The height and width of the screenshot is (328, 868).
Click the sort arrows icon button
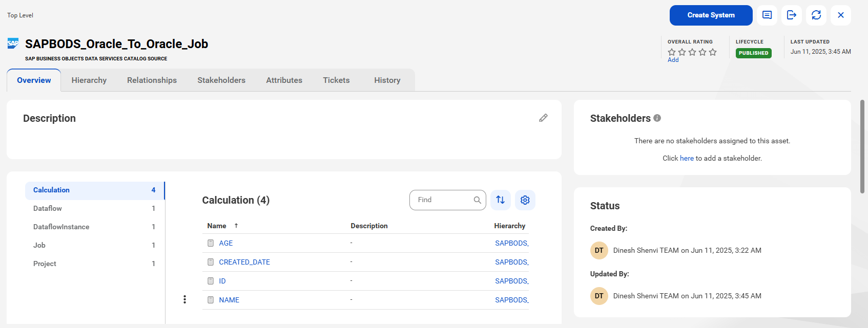[501, 200]
